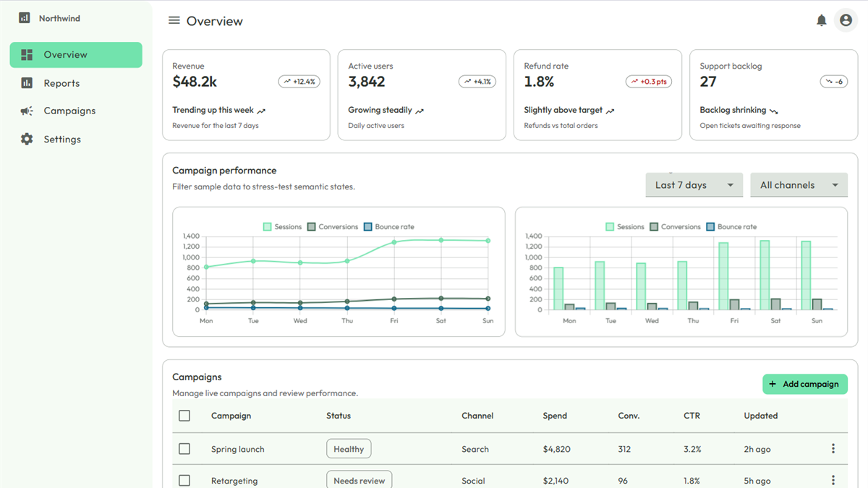The width and height of the screenshot is (868, 488).
Task: Click the Campaigns megaphone icon
Action: (x=27, y=111)
